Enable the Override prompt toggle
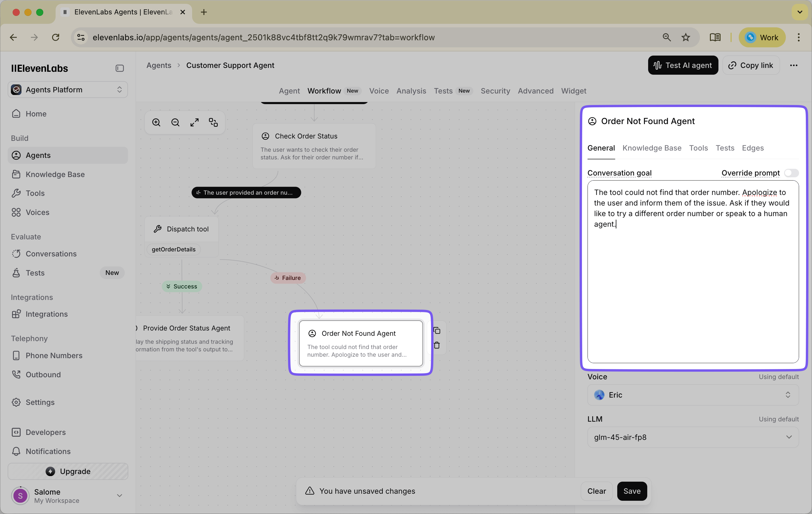This screenshot has height=514, width=812. (x=792, y=173)
